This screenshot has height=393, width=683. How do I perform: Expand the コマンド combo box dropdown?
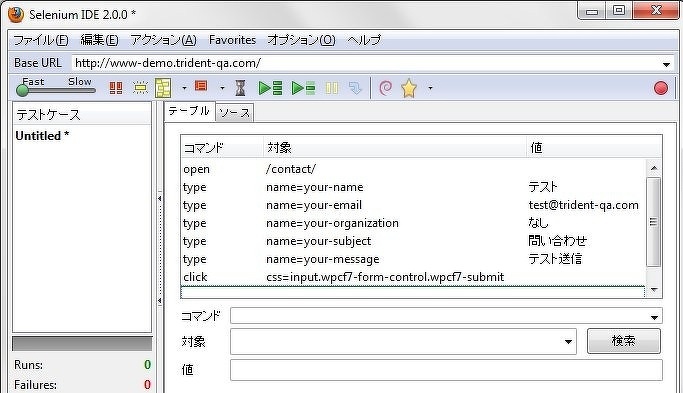point(654,317)
